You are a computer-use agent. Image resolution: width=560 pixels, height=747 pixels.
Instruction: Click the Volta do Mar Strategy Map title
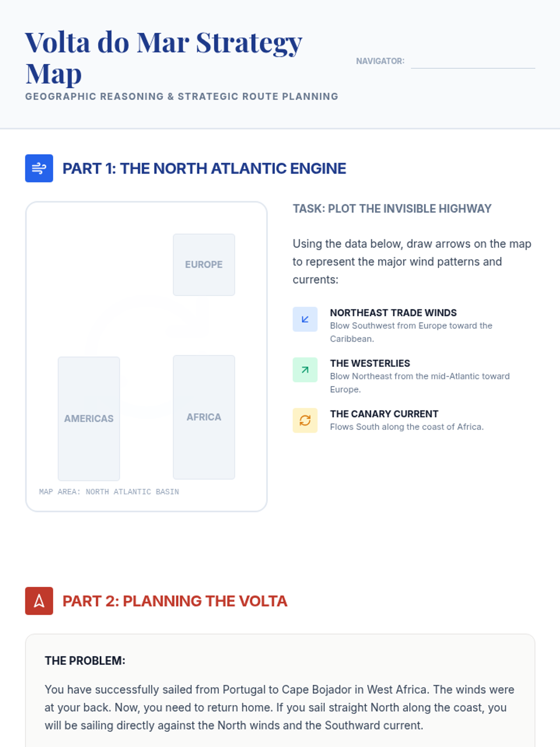[x=164, y=57]
